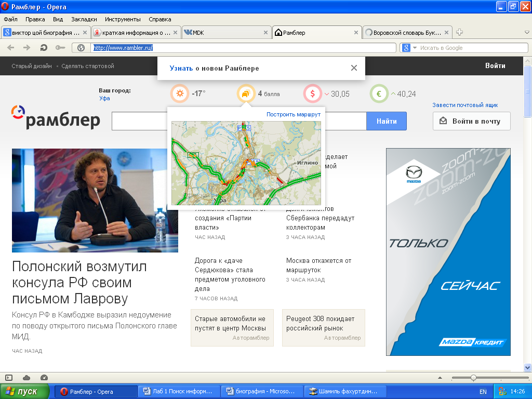The width and height of the screenshot is (532, 399).
Task: Click the 'Войти в почту' button
Action: pos(472,121)
